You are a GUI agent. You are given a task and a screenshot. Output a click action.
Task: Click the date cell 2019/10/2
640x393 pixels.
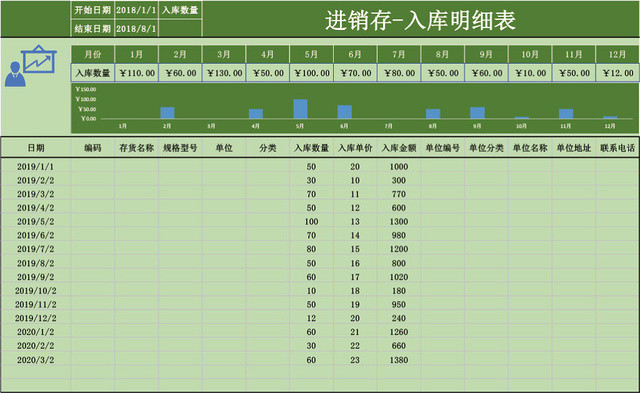36,291
